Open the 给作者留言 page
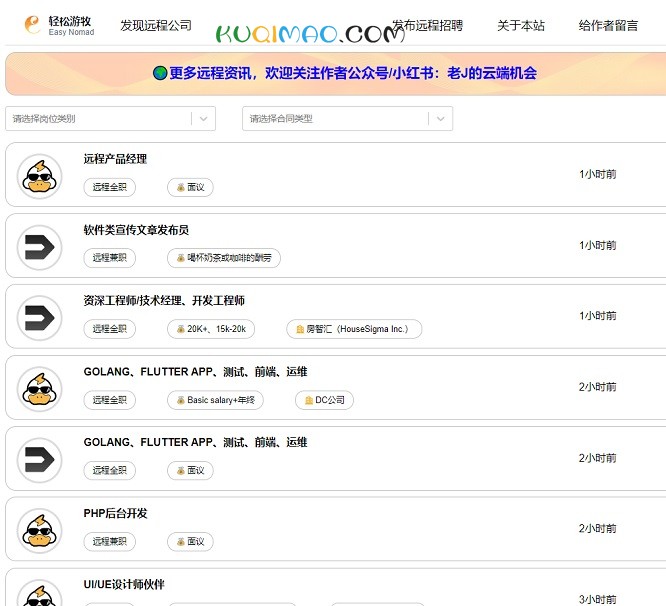Screen dimensions: 666x606 pos(608,25)
